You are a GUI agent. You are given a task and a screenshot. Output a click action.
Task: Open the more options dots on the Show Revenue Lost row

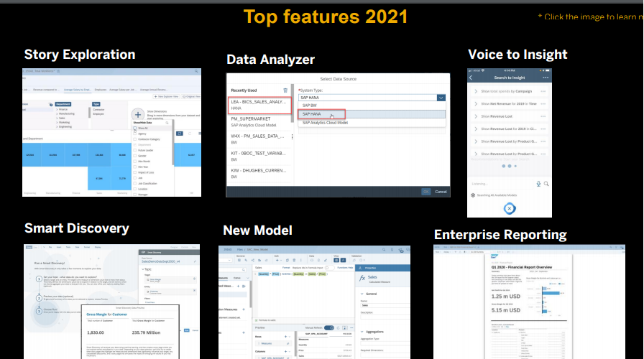click(x=543, y=116)
